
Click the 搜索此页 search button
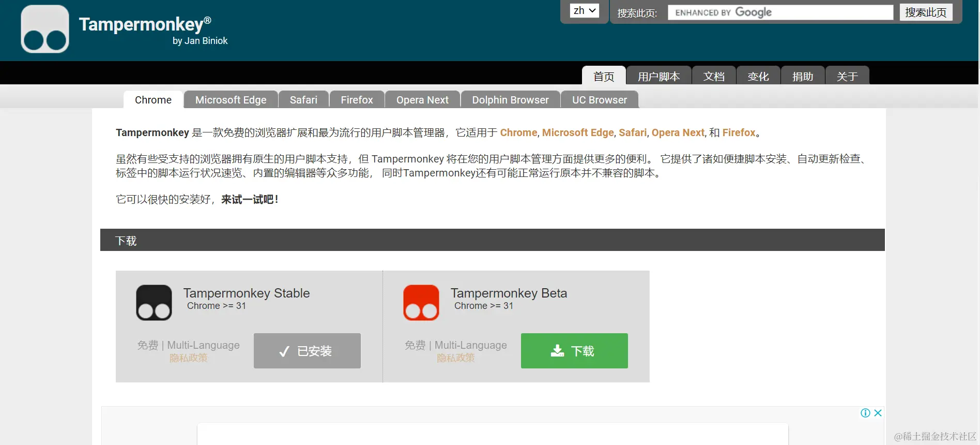(x=926, y=12)
